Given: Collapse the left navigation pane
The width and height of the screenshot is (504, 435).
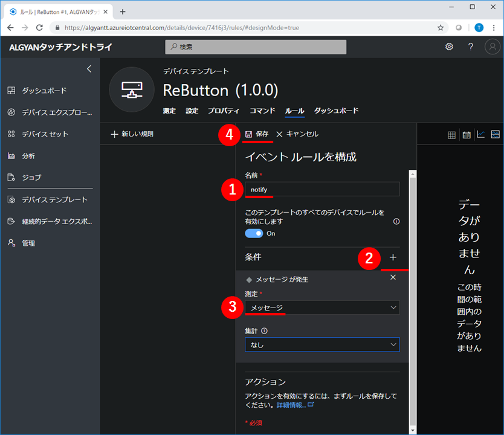Looking at the screenshot, I should pyautogui.click(x=89, y=69).
